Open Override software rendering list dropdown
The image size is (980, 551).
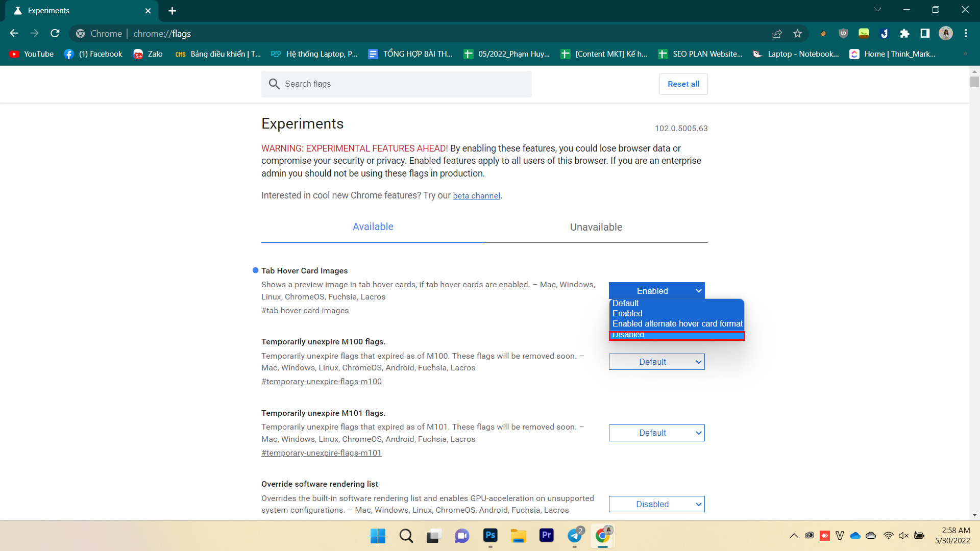pyautogui.click(x=656, y=505)
